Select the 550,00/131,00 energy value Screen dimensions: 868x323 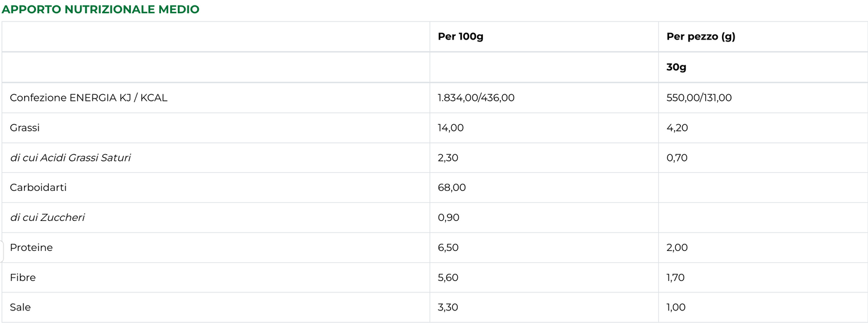(699, 97)
